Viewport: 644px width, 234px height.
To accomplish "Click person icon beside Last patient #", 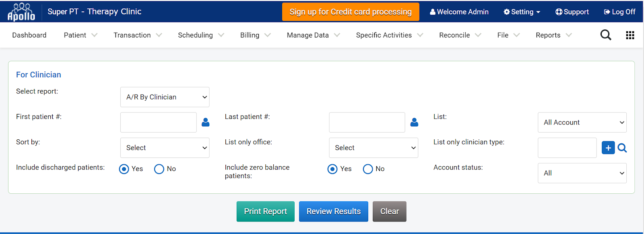I will pos(414,122).
